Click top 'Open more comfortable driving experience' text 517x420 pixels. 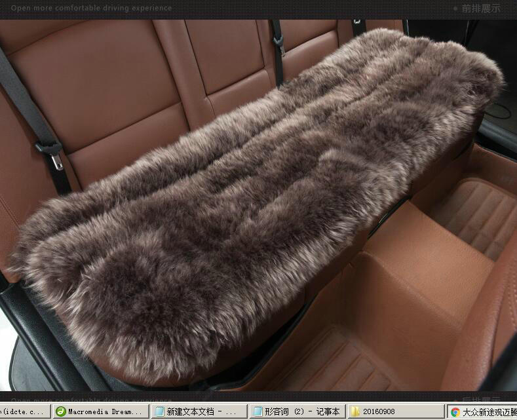click(x=91, y=9)
